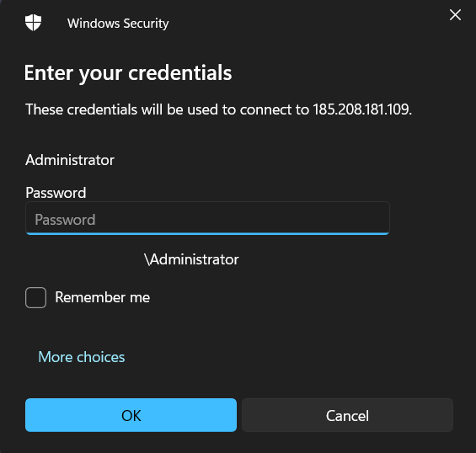Screen dimensions: 476x453
Task: Click the \Administrator domain text
Action: 191,259
